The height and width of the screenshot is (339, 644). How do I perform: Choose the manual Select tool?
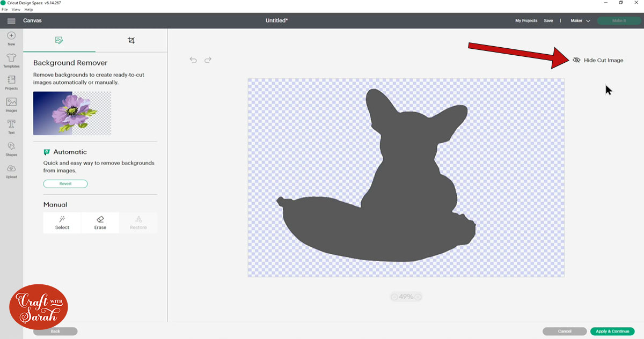pos(62,223)
